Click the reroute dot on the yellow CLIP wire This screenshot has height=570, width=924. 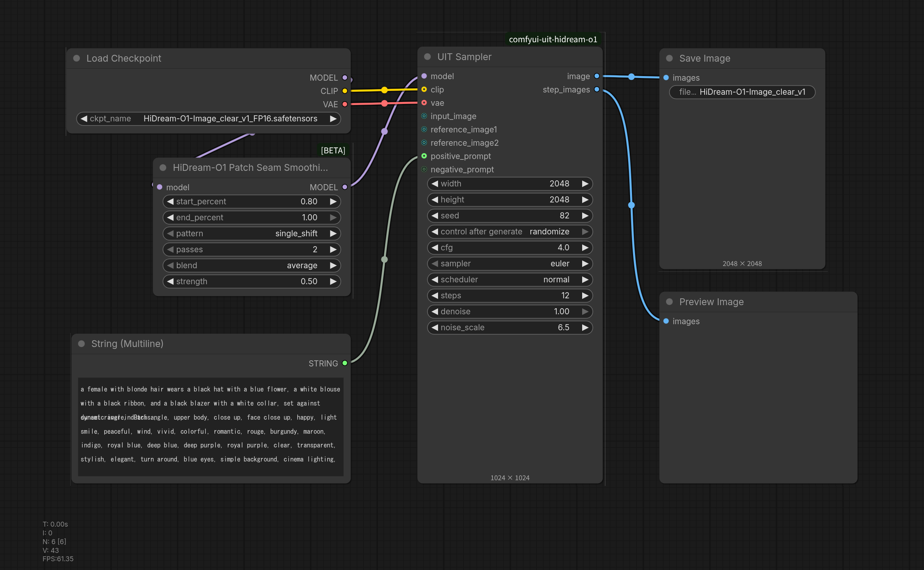point(384,90)
